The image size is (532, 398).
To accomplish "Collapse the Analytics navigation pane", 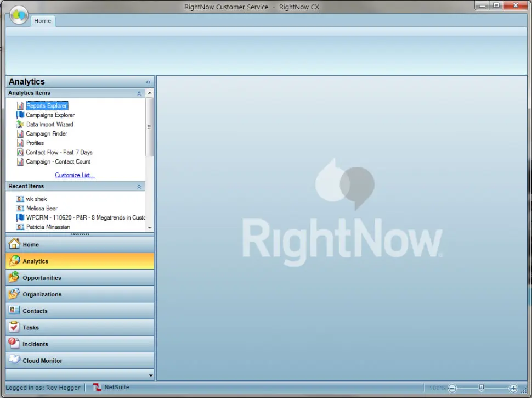I will click(x=148, y=82).
